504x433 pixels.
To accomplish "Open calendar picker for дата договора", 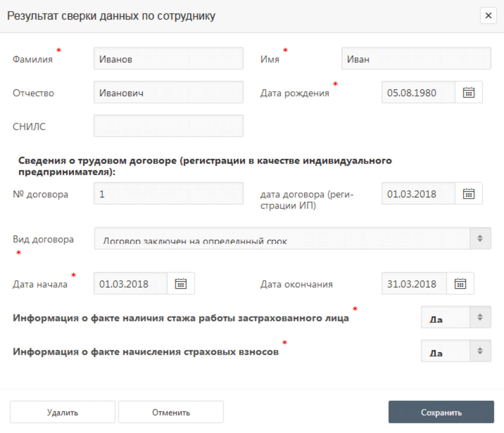I will (469, 194).
